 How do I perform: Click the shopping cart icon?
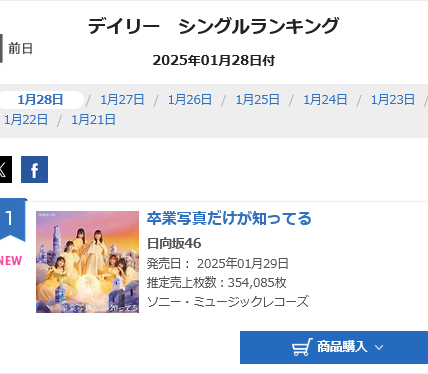pos(302,347)
